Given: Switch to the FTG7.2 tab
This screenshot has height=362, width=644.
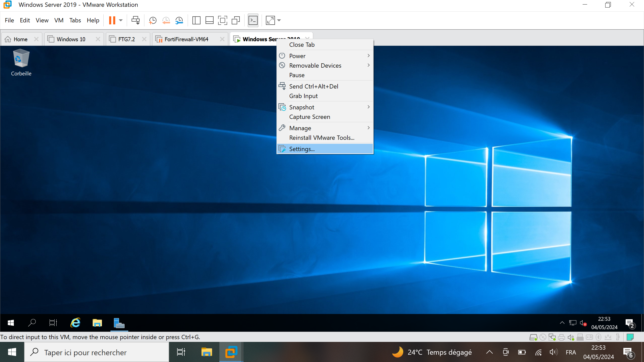Looking at the screenshot, I should pyautogui.click(x=127, y=39).
